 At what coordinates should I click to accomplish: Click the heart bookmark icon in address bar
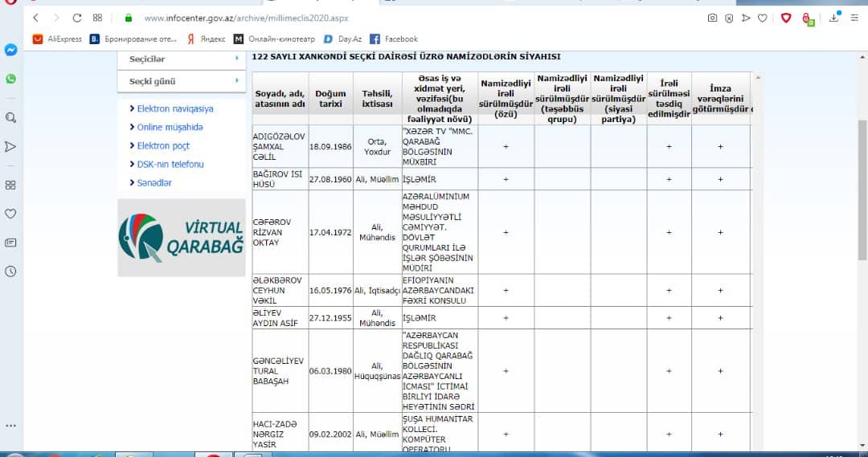pyautogui.click(x=762, y=18)
